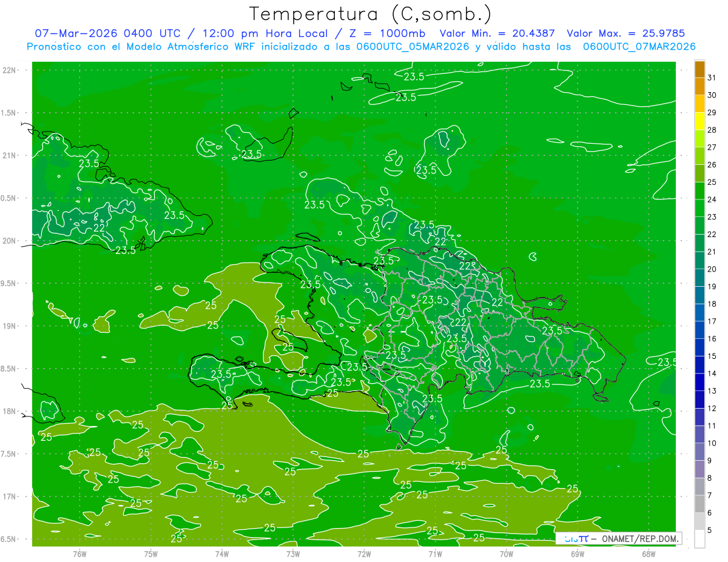The height and width of the screenshot is (562, 728).
Task: Click the '76W' longitude axis label
Action: tap(79, 554)
